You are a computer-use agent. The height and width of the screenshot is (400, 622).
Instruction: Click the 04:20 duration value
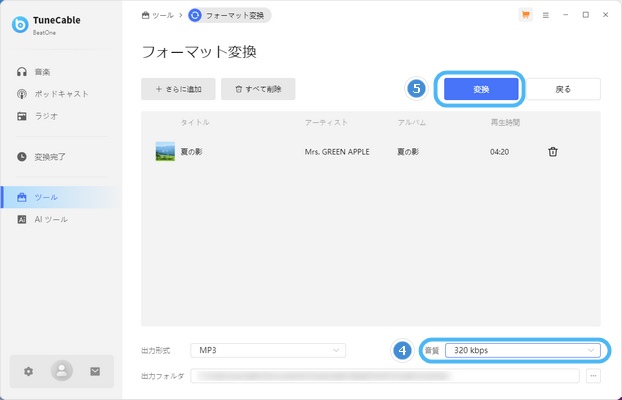pyautogui.click(x=499, y=152)
